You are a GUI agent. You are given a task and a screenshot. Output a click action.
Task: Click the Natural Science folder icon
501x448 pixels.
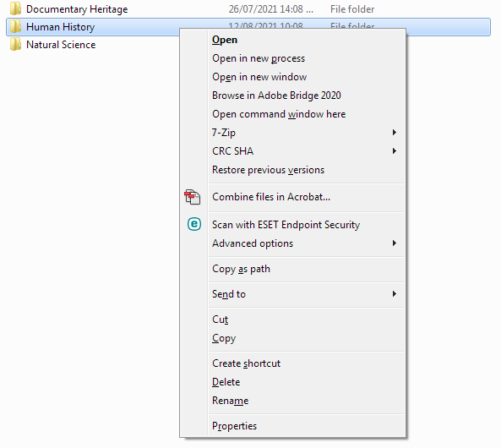15,44
